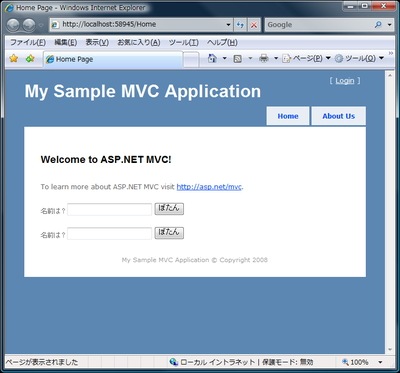The width and height of the screenshot is (400, 373).
Task: Click the scrollbar down arrow
Action: coord(390,349)
